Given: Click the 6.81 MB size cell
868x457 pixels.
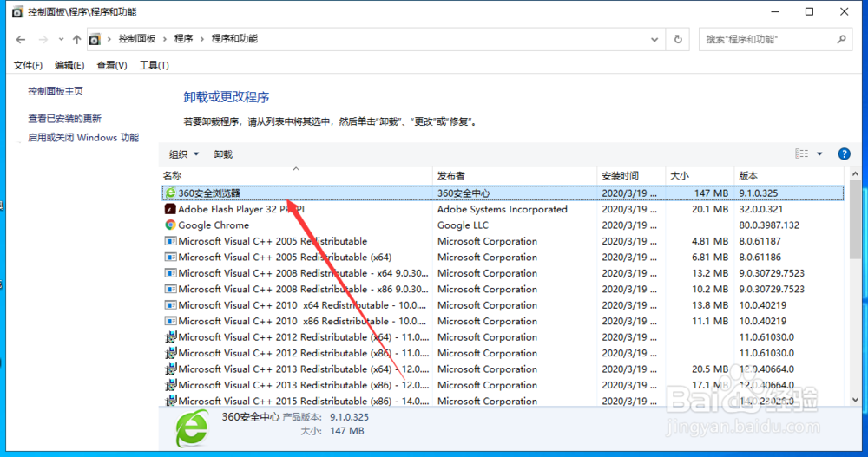Looking at the screenshot, I should click(710, 258).
